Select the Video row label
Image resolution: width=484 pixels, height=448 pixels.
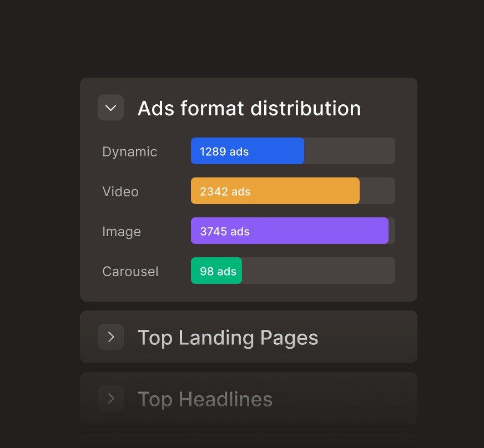pyautogui.click(x=120, y=191)
